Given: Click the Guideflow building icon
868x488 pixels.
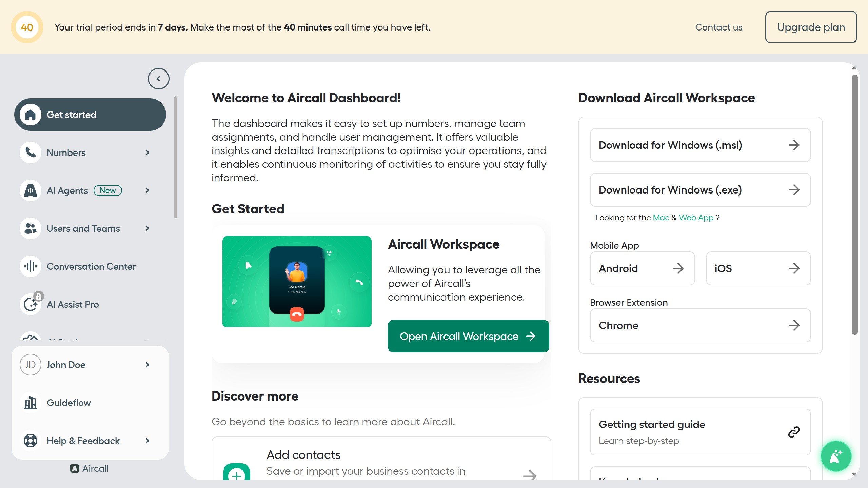Looking at the screenshot, I should click(31, 403).
